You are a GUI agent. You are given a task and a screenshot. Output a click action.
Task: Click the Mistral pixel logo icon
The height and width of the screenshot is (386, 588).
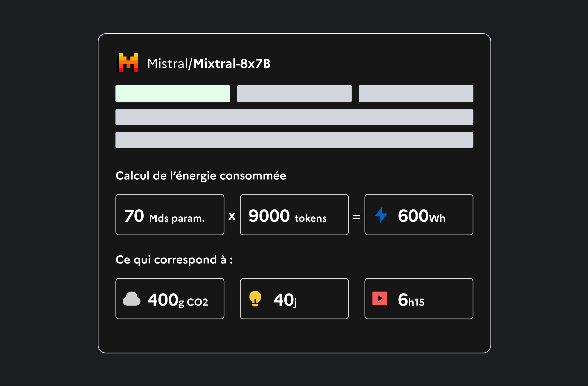[128, 62]
